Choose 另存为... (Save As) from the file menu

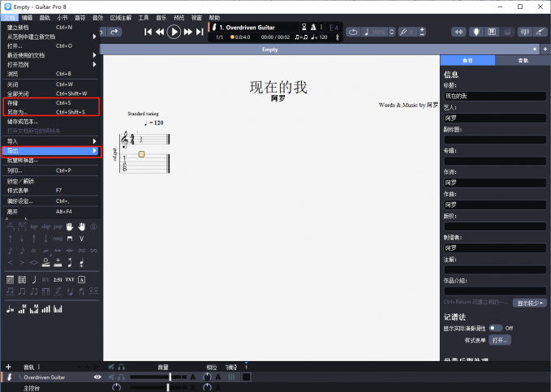point(49,112)
